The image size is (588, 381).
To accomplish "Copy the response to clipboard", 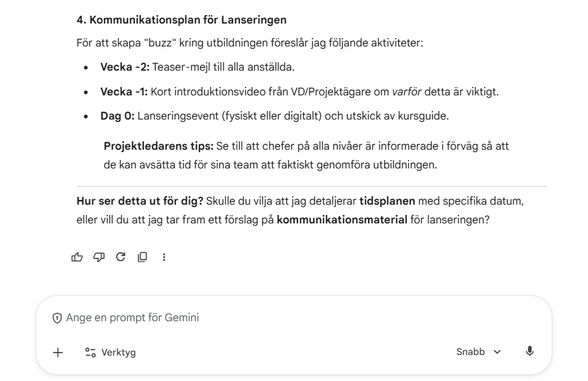I will tap(142, 257).
